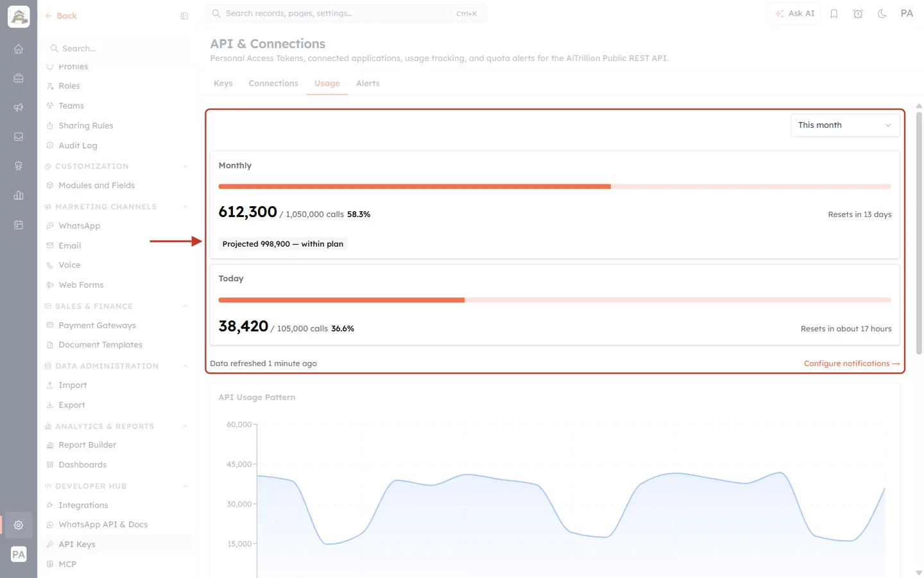
Task: Open the calendar icon in left rail
Action: [19, 225]
